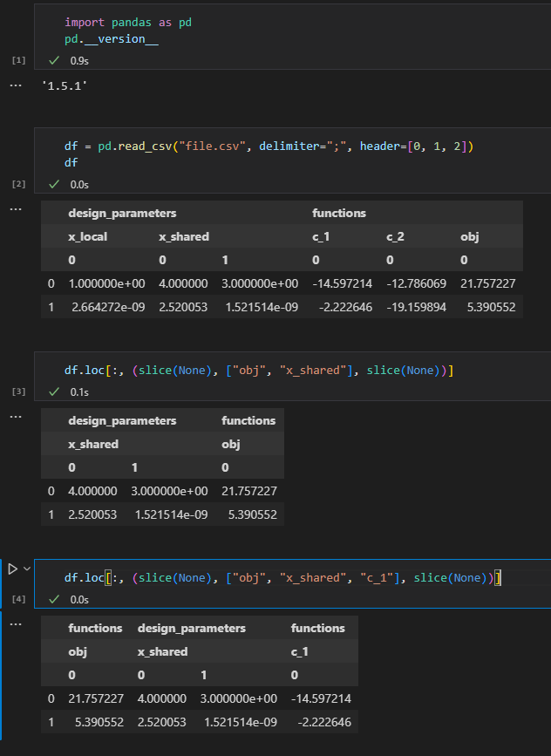Image resolution: width=551 pixels, height=756 pixels.
Task: Click 5.390552 in cell 4 output table
Action: 99,722
